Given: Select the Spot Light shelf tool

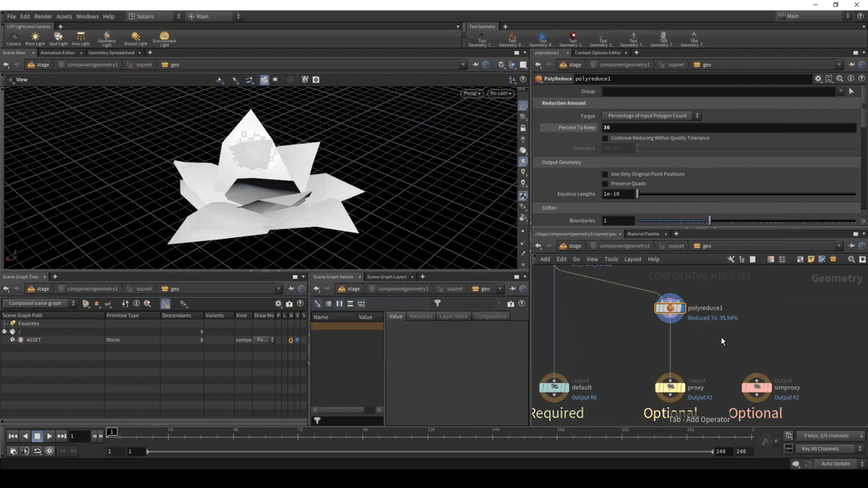Looking at the screenshot, I should [x=58, y=38].
